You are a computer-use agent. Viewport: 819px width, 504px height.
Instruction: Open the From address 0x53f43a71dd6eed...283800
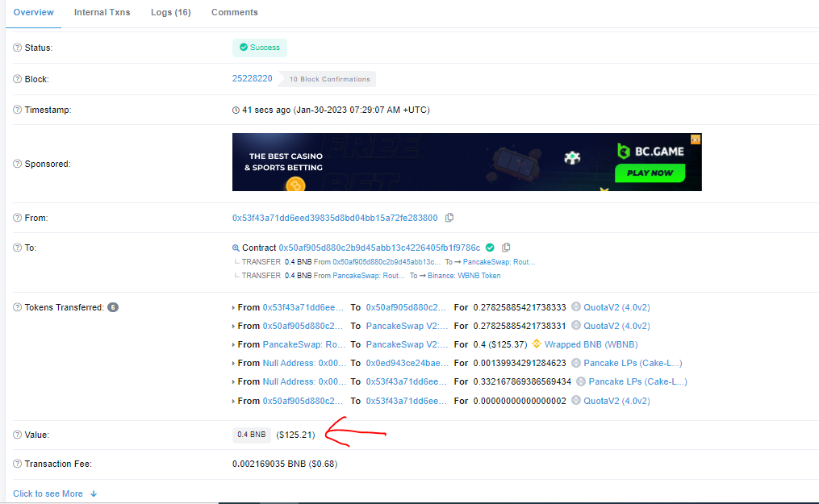click(335, 218)
